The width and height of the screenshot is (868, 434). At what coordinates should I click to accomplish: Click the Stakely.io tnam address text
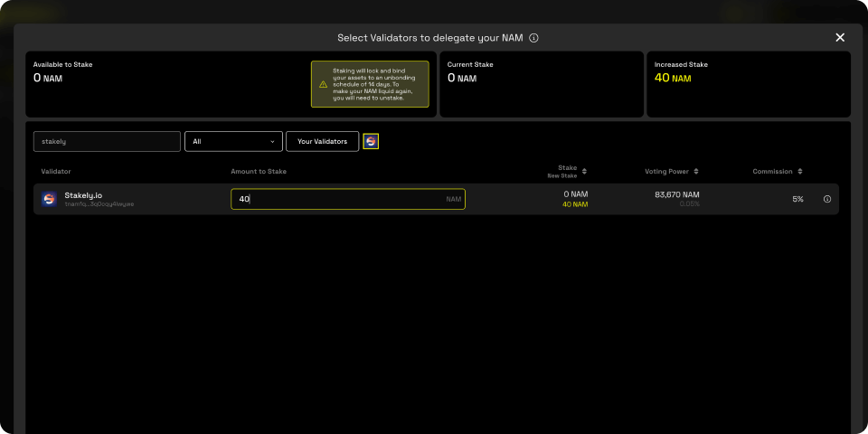coord(99,204)
